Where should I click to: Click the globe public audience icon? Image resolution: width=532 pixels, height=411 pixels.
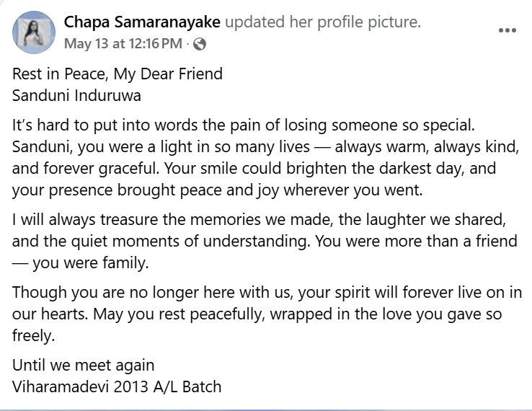pyautogui.click(x=200, y=44)
